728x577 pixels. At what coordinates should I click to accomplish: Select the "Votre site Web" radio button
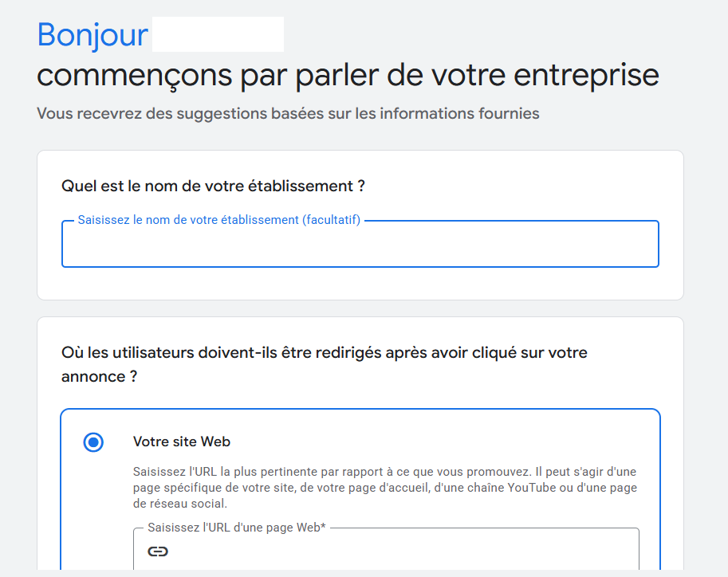coord(93,442)
